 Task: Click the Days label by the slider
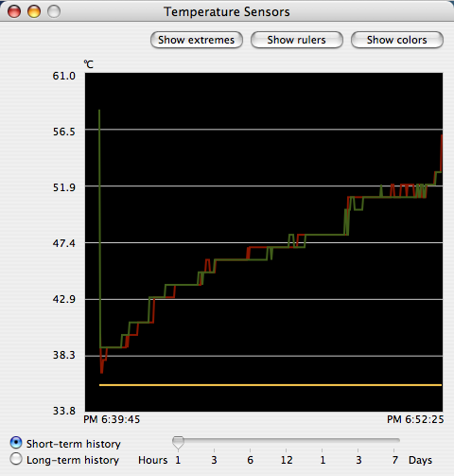click(x=420, y=460)
